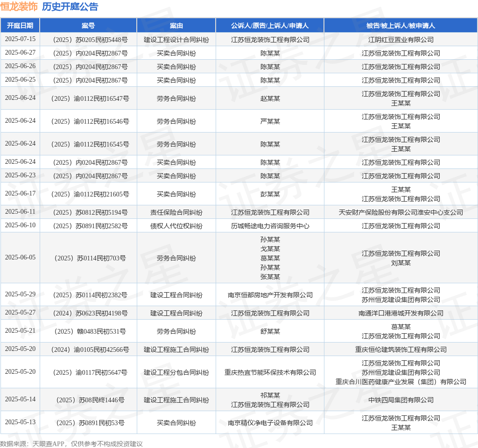Select the 责任保险合同纠纷 case cause
Viewport: 478px width, 448px height.
176,212
